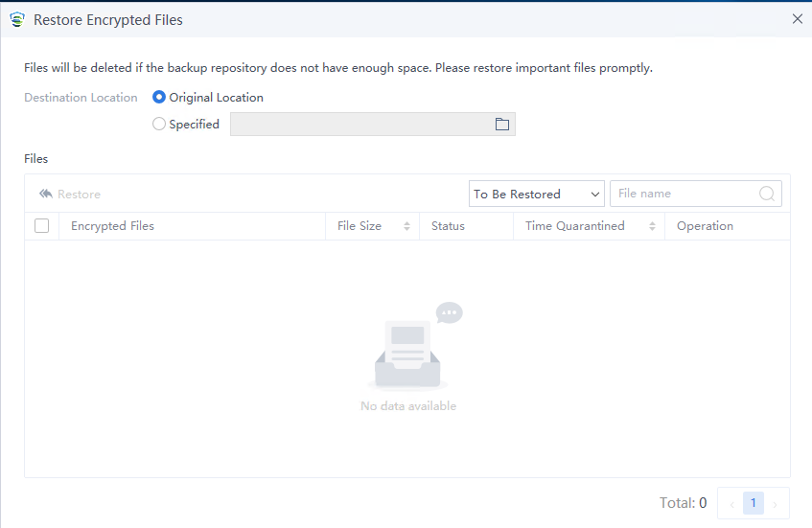
Task: Click the folder browse icon for Specified path
Action: click(501, 125)
